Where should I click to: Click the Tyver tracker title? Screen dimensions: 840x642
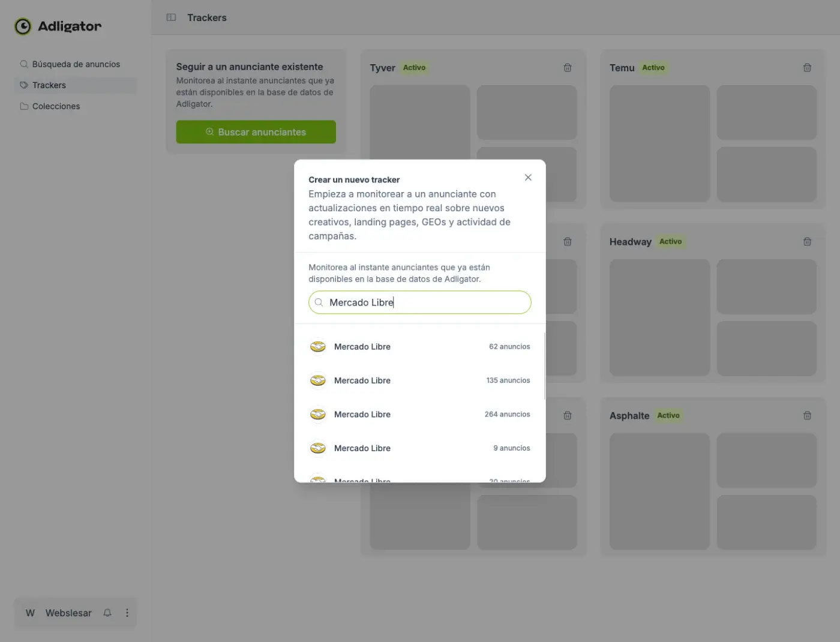pos(382,68)
